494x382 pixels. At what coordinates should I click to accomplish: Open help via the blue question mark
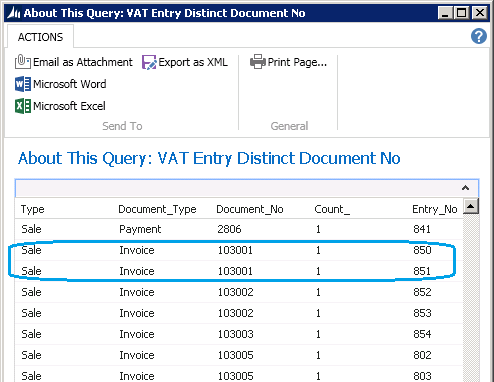tap(479, 36)
